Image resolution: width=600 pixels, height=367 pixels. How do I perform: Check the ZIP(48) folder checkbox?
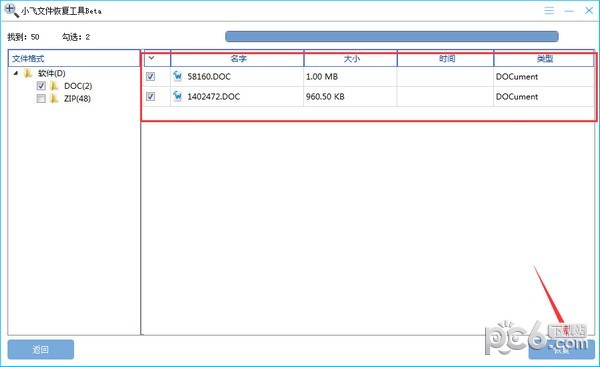[x=41, y=98]
